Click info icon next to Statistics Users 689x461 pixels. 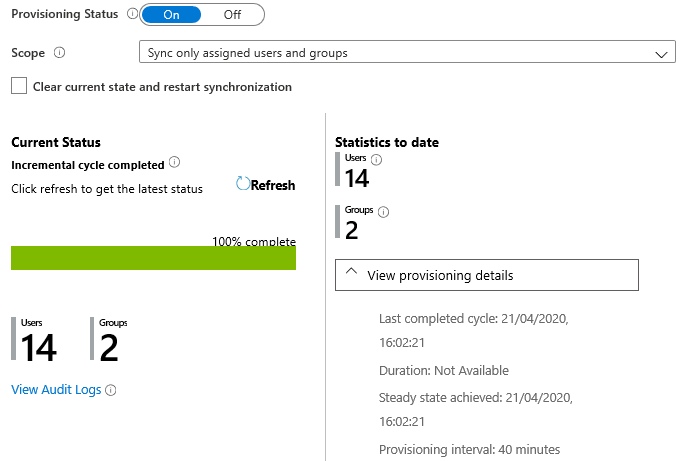pyautogui.click(x=377, y=160)
